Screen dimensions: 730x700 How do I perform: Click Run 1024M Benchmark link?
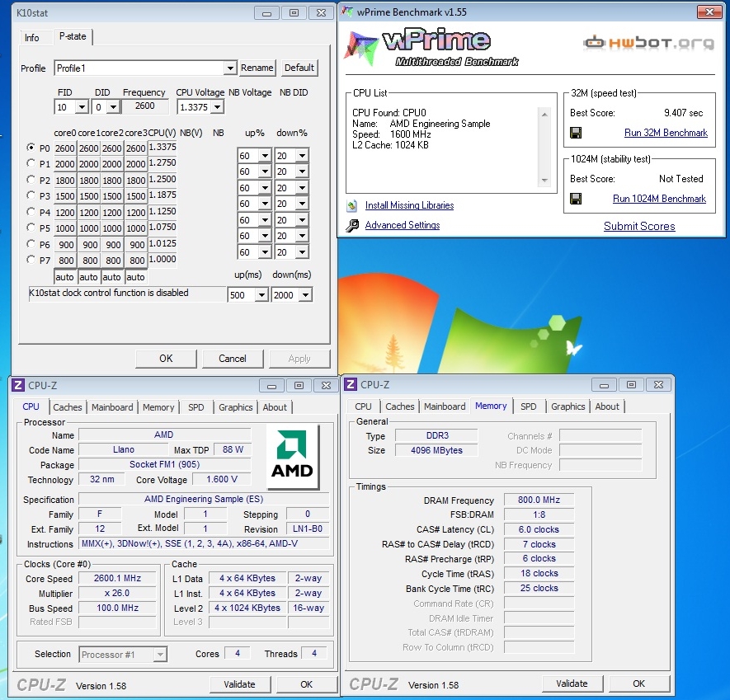pyautogui.click(x=659, y=199)
